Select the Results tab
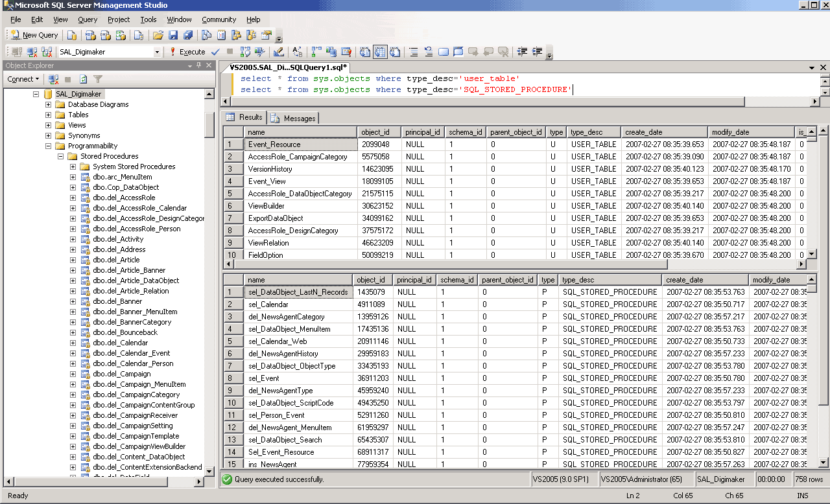The height and width of the screenshot is (504, 830). [x=244, y=117]
